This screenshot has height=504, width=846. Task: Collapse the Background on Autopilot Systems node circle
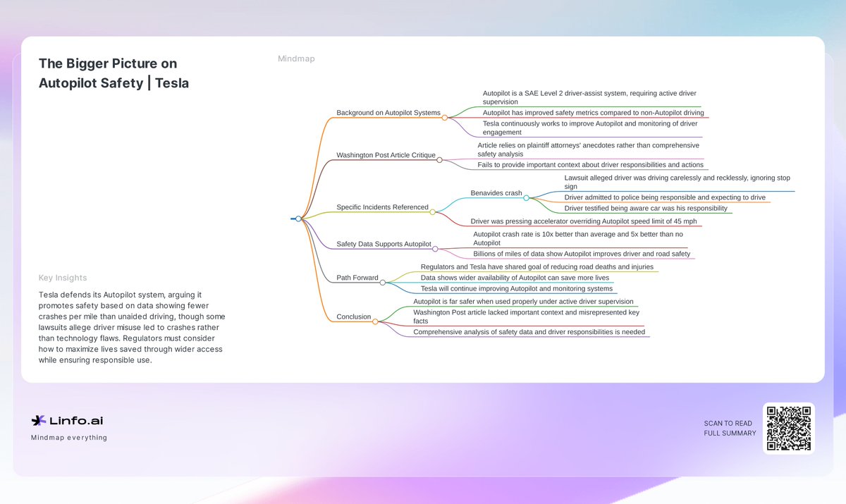tap(444, 118)
